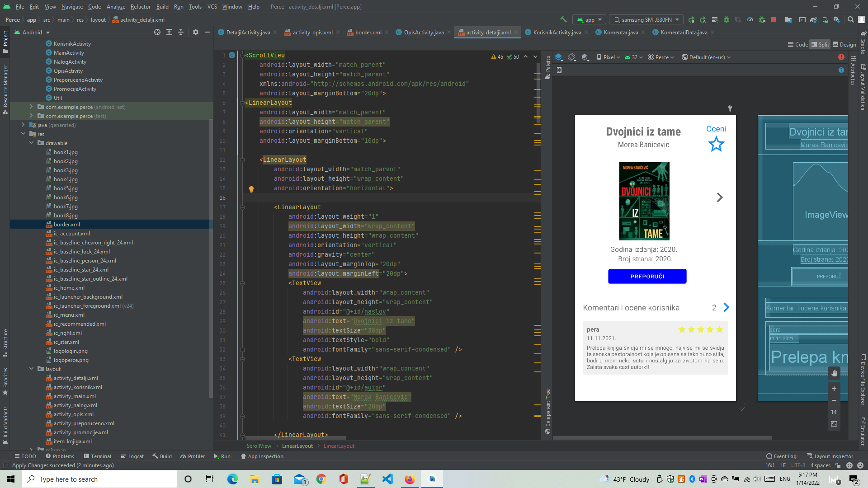The image size is (868, 488).
Task: Profile the app with the gauge icon
Action: (750, 19)
